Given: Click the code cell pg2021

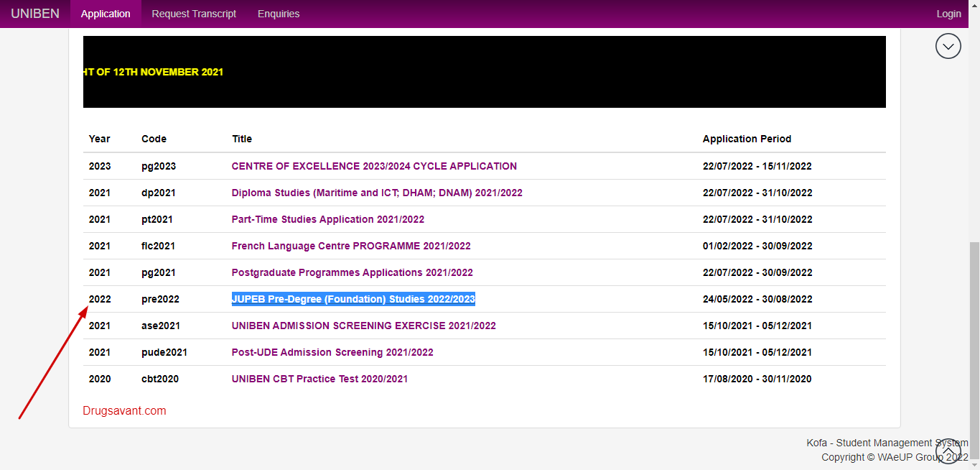Looking at the screenshot, I should tap(159, 272).
